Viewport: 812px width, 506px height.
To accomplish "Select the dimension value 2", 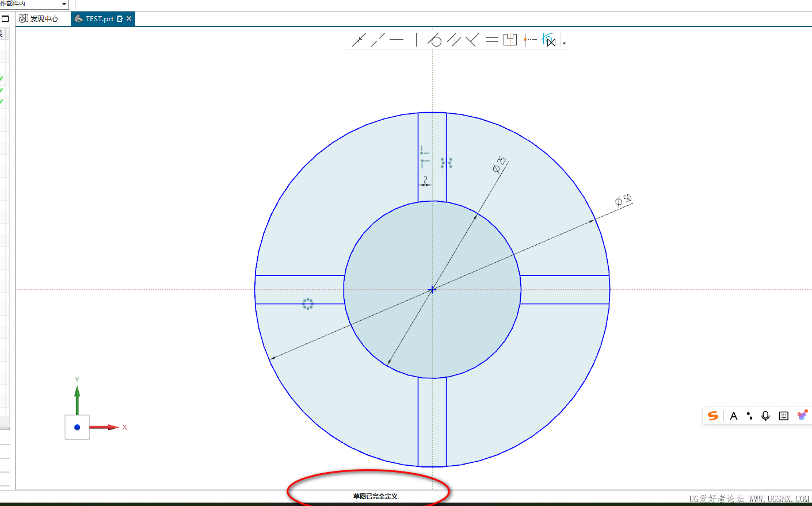I will [425, 180].
